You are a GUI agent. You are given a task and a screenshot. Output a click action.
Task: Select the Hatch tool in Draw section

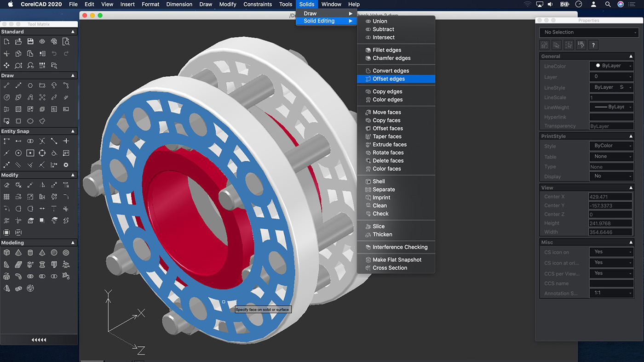click(x=18, y=109)
